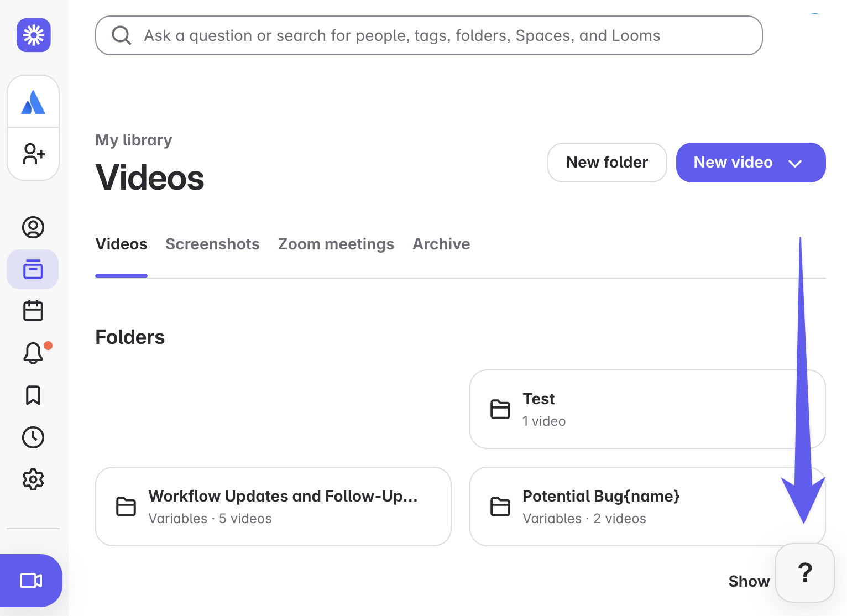Open the history clock icon
This screenshot has width=847, height=616.
click(x=33, y=437)
